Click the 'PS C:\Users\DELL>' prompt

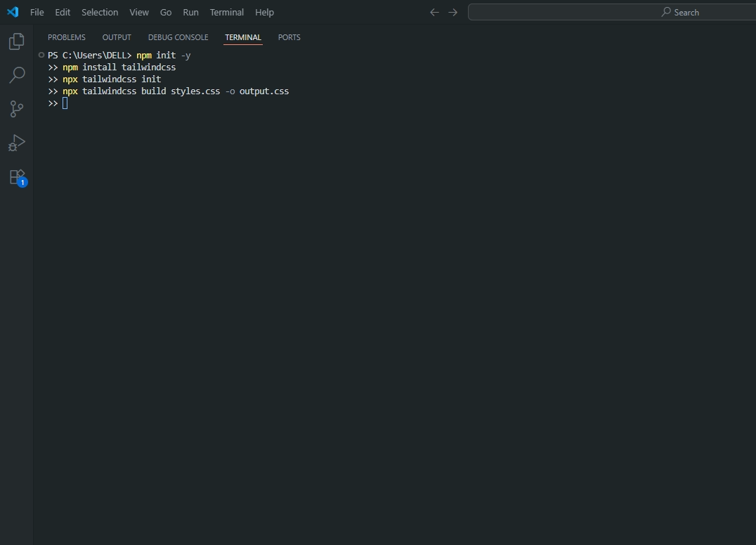click(90, 55)
